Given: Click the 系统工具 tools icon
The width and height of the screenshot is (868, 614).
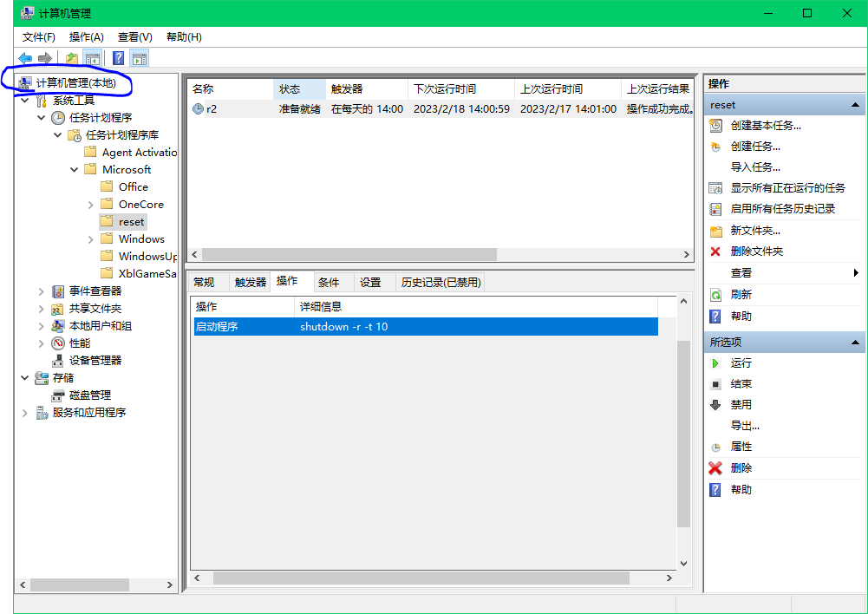Looking at the screenshot, I should [x=41, y=101].
